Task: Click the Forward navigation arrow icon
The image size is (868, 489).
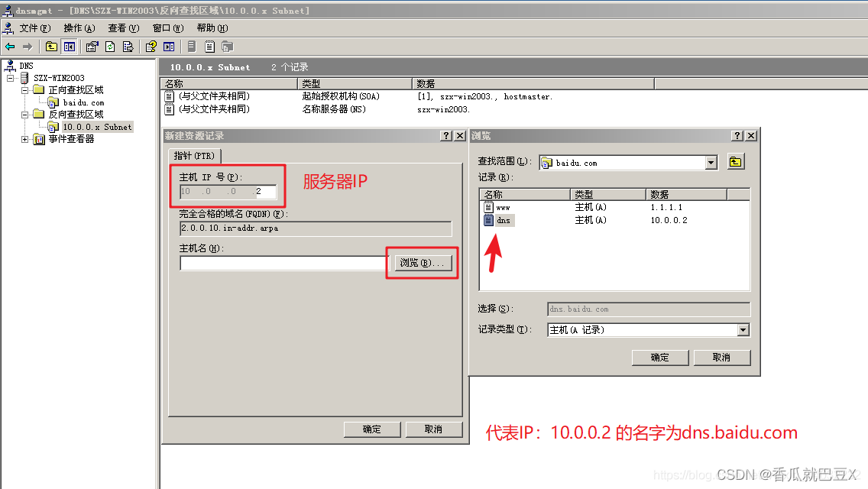Action: click(x=27, y=46)
